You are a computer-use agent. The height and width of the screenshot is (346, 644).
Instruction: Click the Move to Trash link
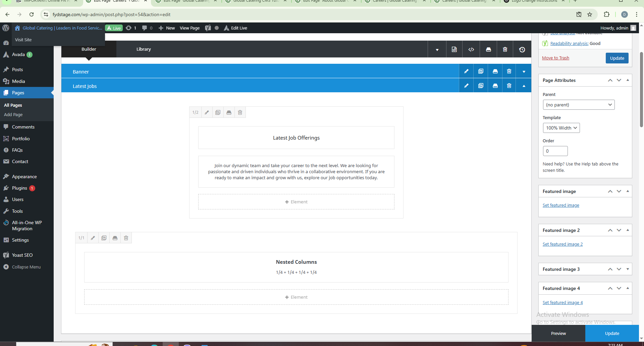(555, 58)
